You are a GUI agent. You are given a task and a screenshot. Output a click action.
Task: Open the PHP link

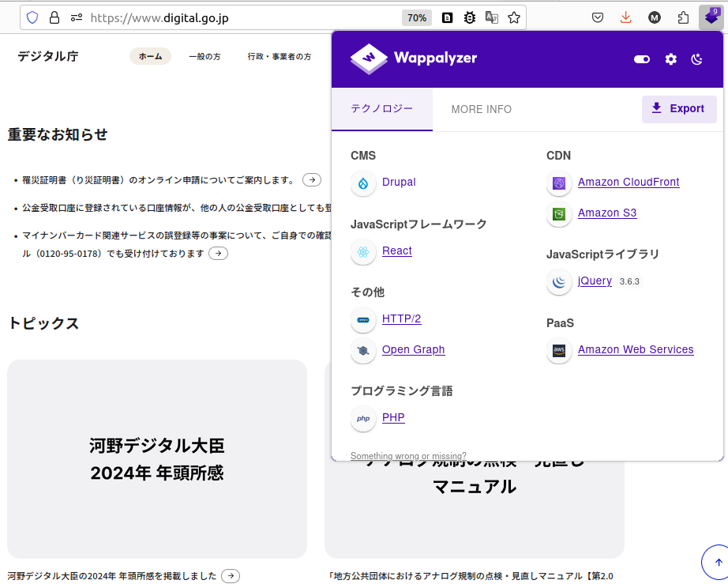[393, 417]
